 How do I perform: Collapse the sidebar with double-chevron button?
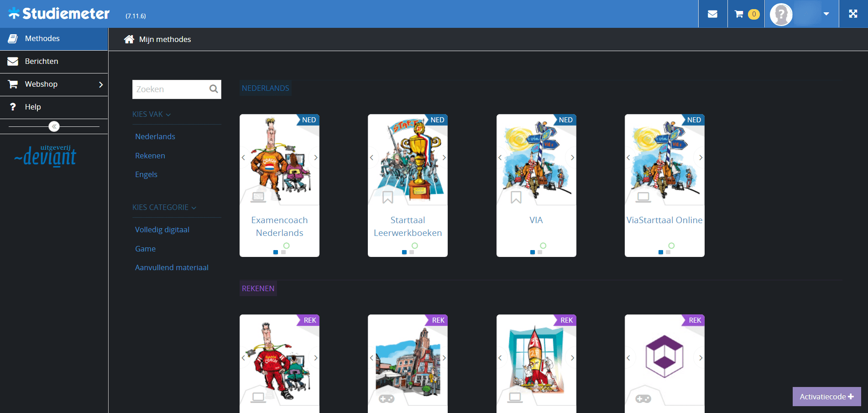(x=54, y=126)
